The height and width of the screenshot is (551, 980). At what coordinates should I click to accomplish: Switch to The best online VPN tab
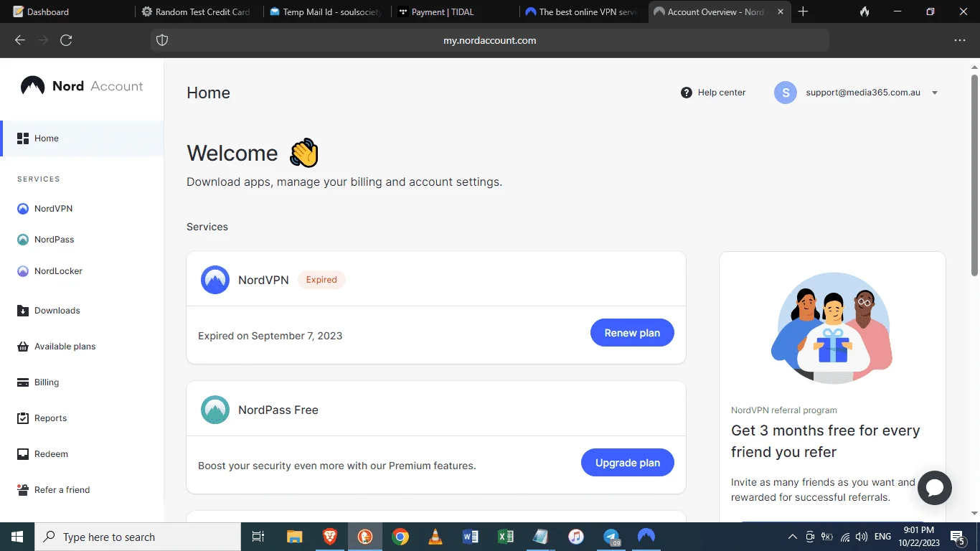click(583, 11)
